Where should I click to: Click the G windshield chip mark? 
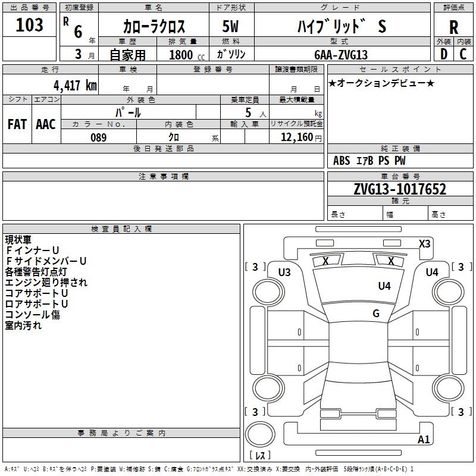(376, 313)
